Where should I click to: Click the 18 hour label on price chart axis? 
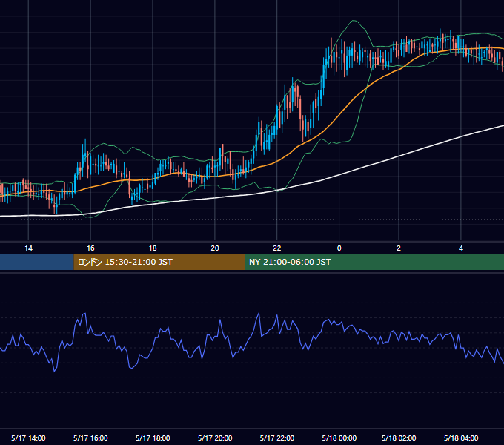(x=153, y=248)
